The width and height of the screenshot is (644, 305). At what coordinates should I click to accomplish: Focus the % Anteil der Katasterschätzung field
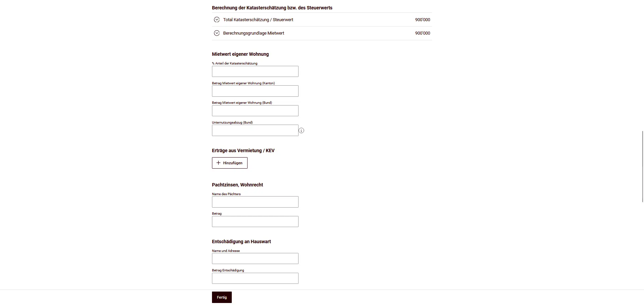(255, 72)
